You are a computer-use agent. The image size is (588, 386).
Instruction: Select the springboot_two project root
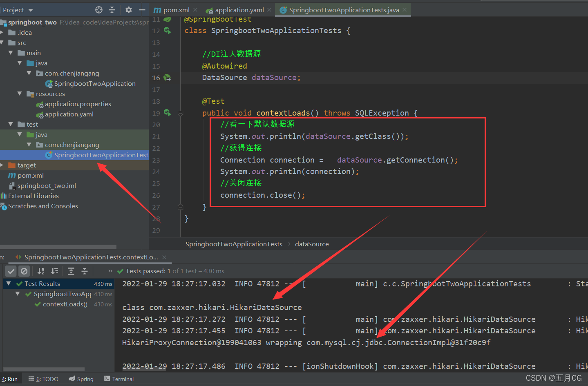tap(33, 22)
